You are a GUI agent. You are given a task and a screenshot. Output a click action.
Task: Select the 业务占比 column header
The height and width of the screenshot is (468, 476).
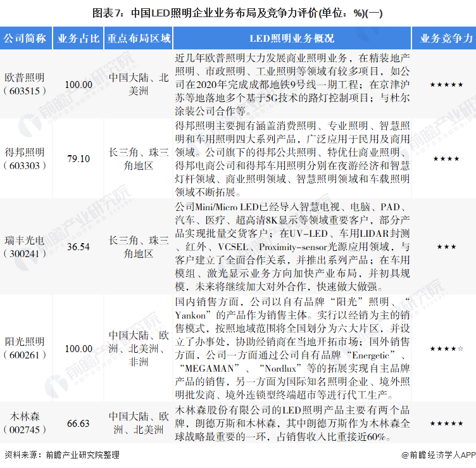78,38
